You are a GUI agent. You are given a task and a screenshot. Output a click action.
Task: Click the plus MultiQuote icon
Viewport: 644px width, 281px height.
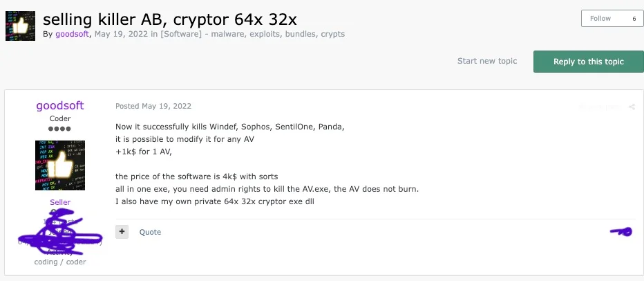(122, 232)
